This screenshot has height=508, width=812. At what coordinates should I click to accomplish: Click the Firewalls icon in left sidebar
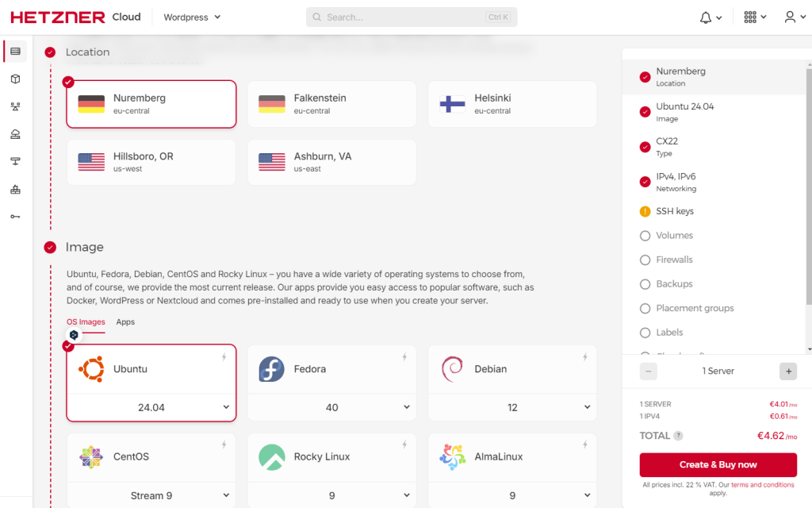[x=15, y=189]
